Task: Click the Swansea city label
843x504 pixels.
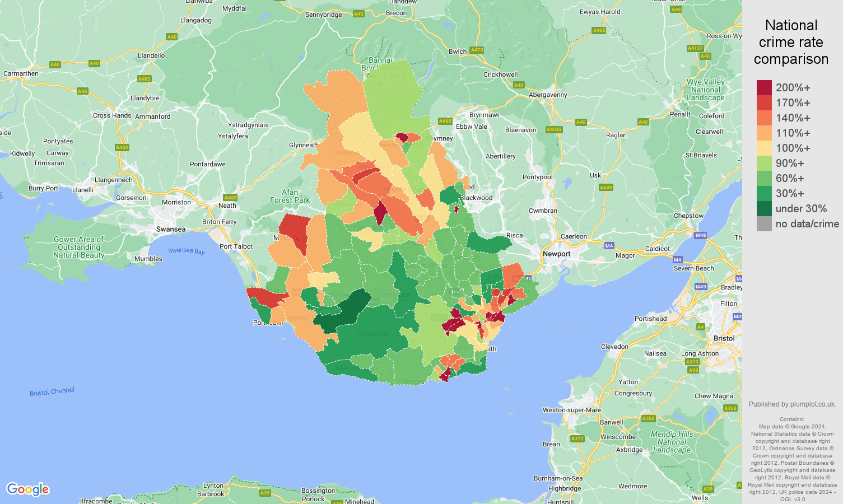Action: tap(171, 229)
